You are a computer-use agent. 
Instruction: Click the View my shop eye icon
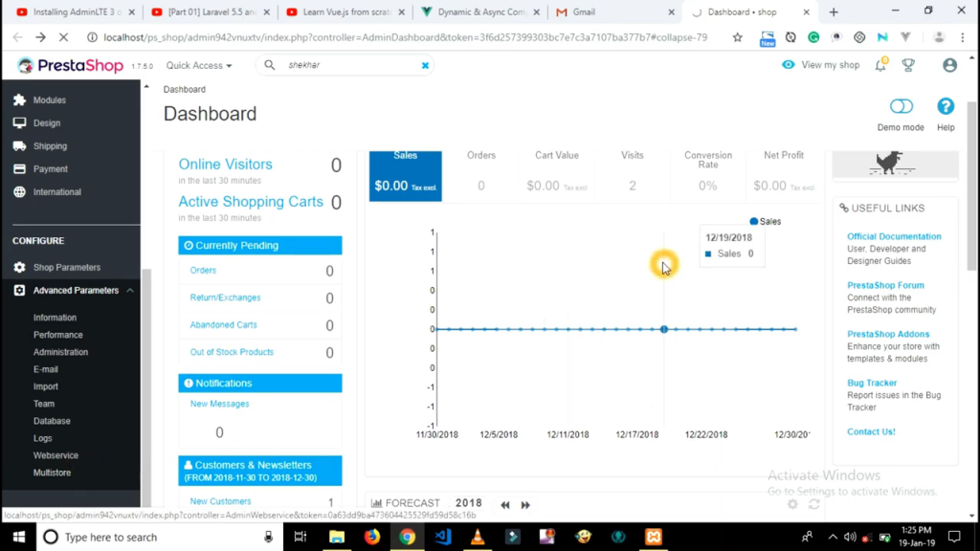[x=789, y=65]
